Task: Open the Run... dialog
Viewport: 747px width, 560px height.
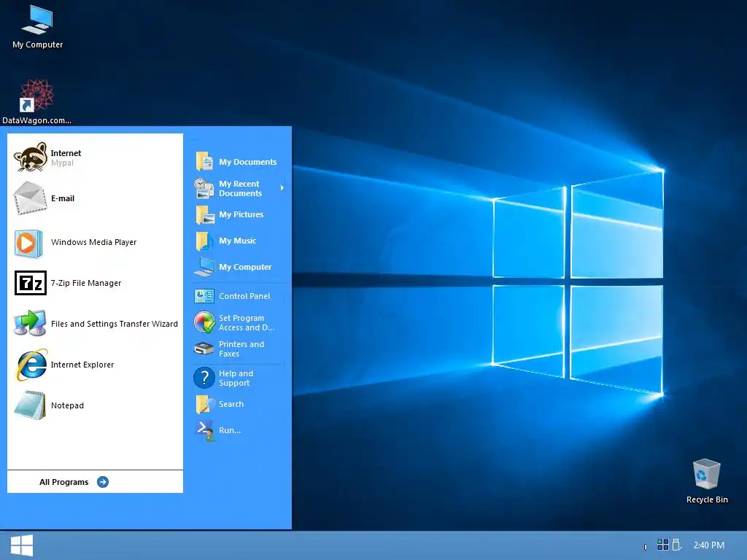Action: 239,430
